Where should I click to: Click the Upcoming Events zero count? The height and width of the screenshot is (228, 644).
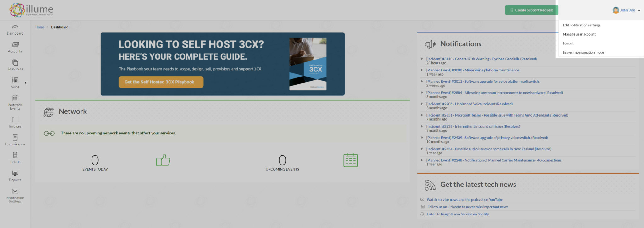point(282,160)
